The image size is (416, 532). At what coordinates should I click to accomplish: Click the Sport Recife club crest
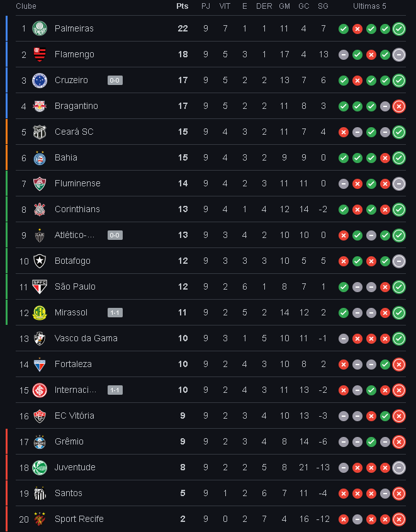click(x=39, y=519)
